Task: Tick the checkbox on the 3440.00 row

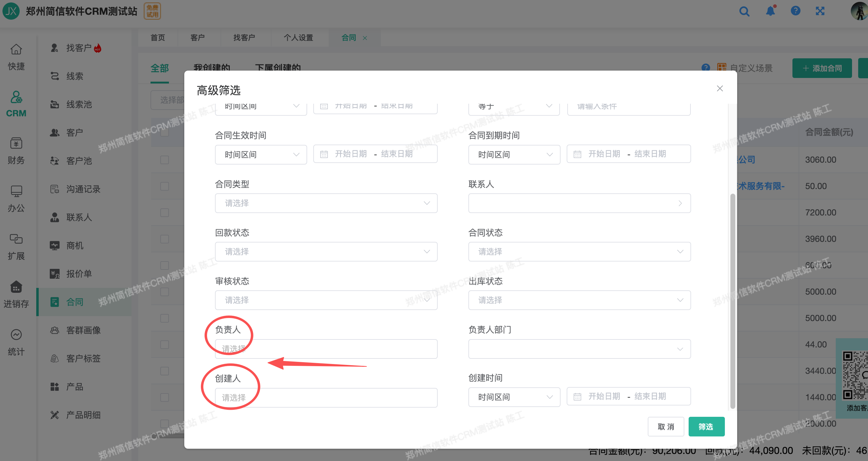Action: coord(164,371)
